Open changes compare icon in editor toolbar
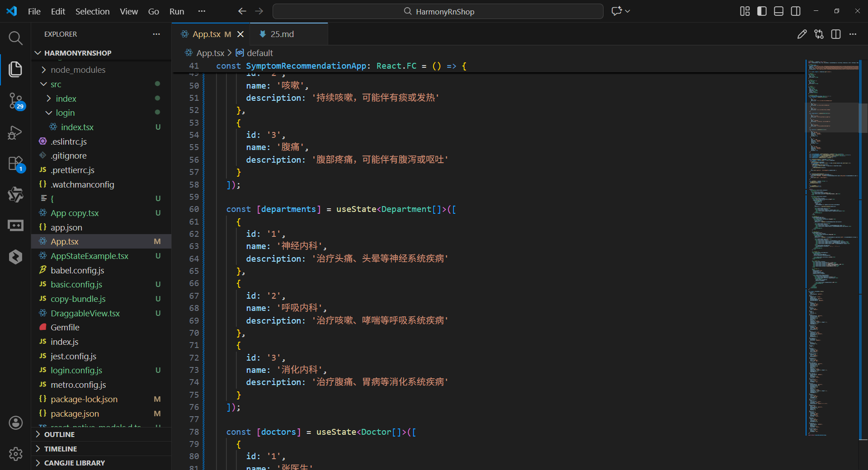Image resolution: width=868 pixels, height=470 pixels. (x=819, y=34)
